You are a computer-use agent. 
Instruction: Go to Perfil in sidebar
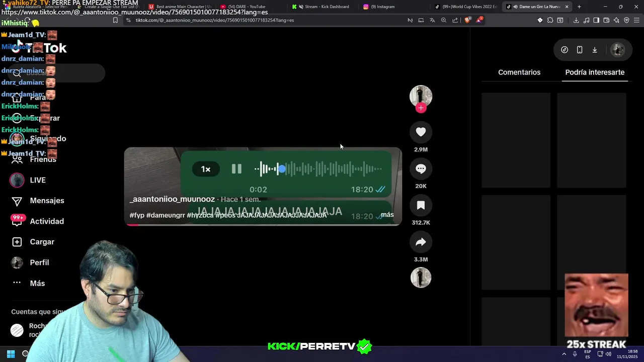pyautogui.click(x=30, y=262)
